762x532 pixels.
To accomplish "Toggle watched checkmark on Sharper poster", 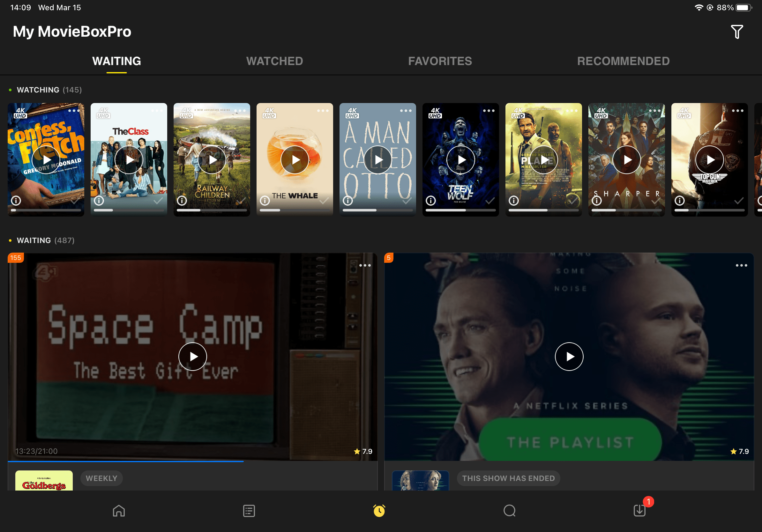I will point(655,201).
